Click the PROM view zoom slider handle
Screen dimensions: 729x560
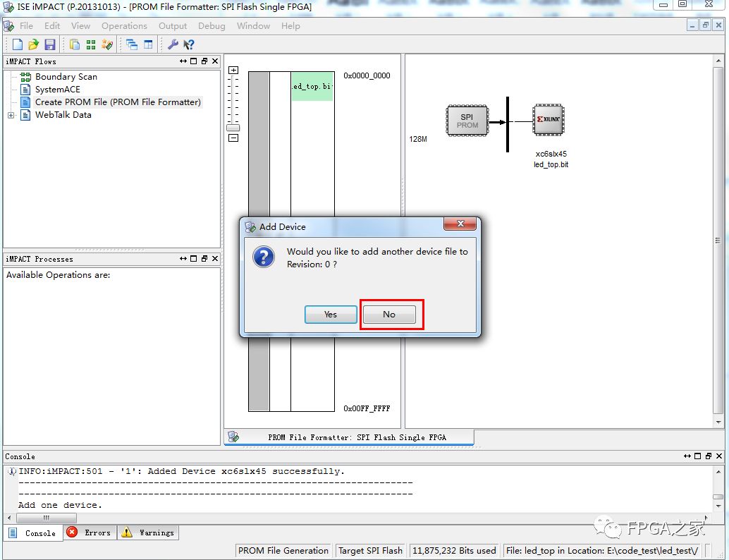tap(233, 128)
